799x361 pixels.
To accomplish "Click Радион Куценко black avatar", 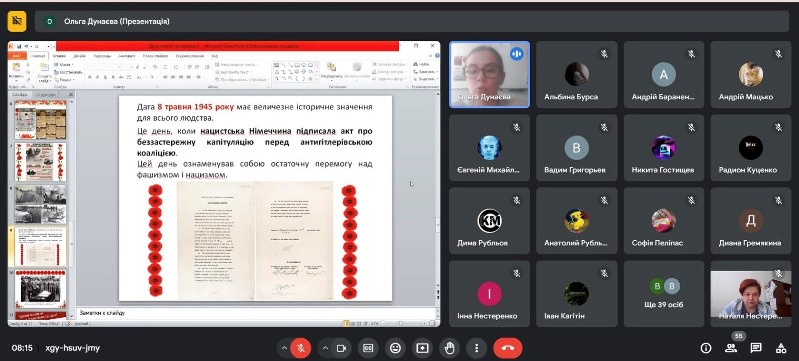I will 751,147.
